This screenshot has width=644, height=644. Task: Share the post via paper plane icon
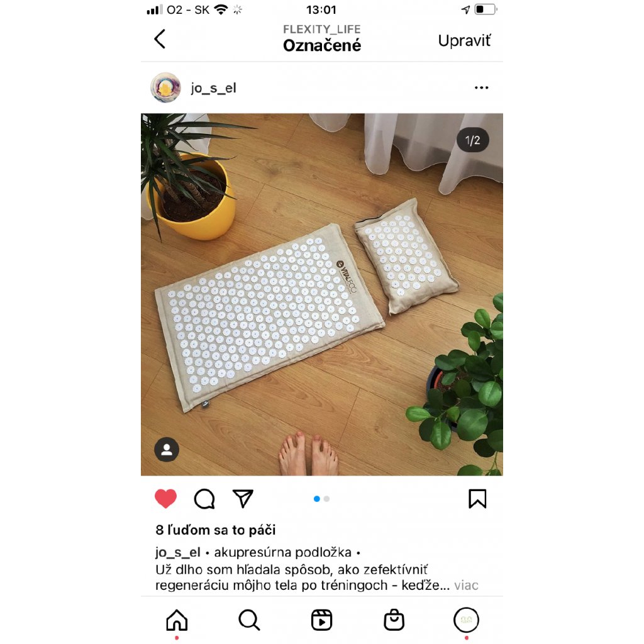point(243,499)
